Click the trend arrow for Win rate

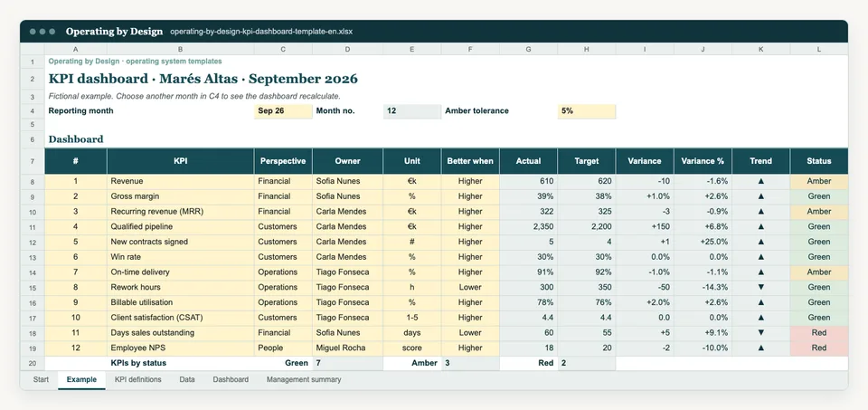760,257
